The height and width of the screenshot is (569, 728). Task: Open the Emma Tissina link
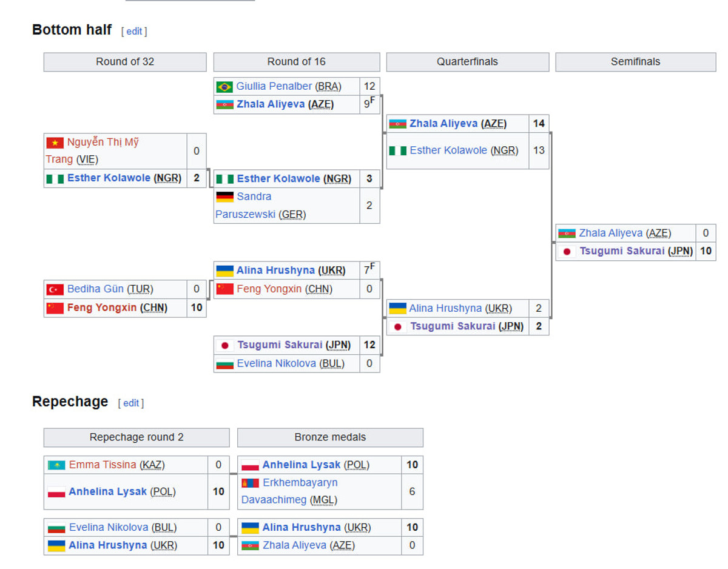[103, 465]
